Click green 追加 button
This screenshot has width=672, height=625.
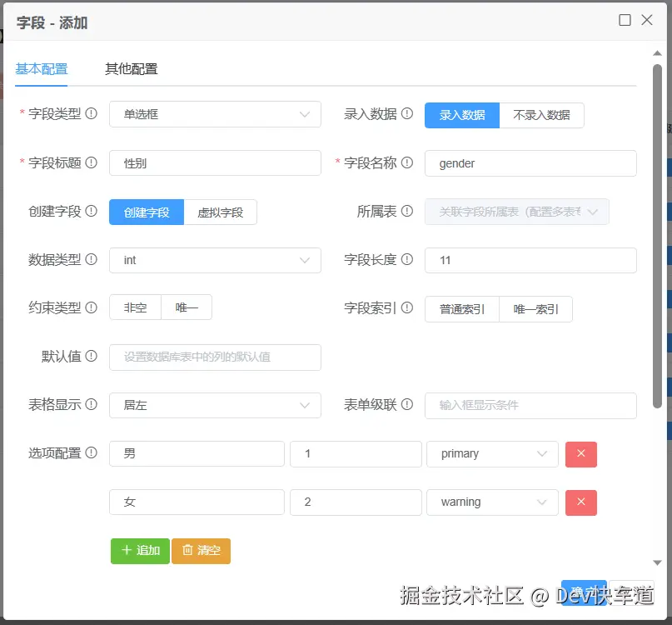click(140, 551)
